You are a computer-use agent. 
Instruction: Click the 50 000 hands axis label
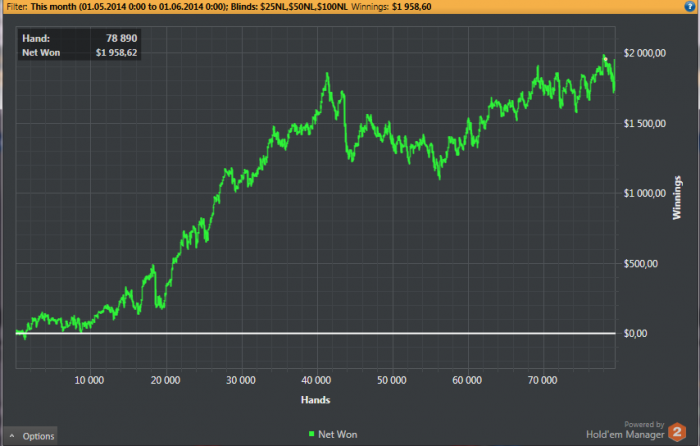[x=392, y=380]
